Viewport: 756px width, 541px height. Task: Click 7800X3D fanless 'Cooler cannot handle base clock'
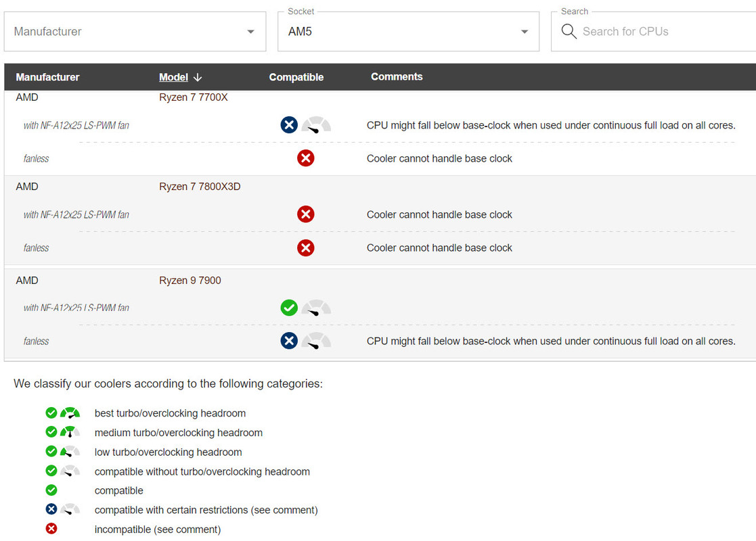439,248
